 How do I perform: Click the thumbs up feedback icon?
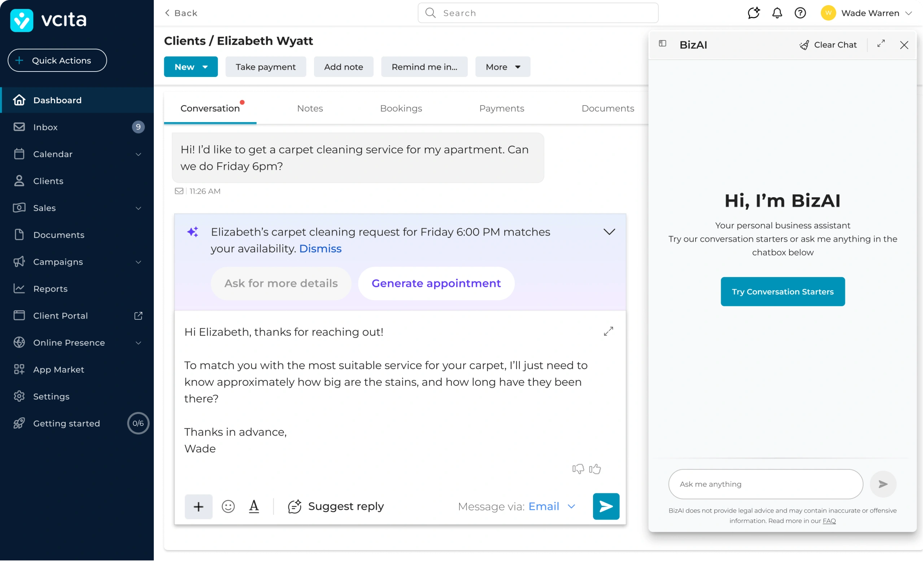(x=595, y=469)
